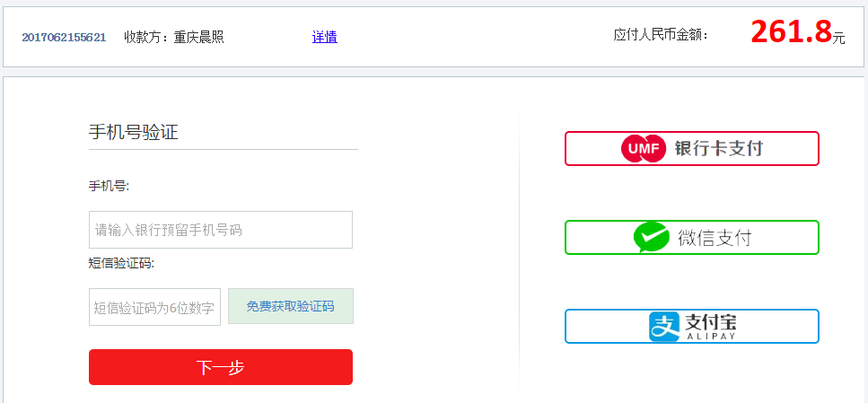868x403 pixels.
Task: Focus the 6-digit SMS code field
Action: click(154, 307)
